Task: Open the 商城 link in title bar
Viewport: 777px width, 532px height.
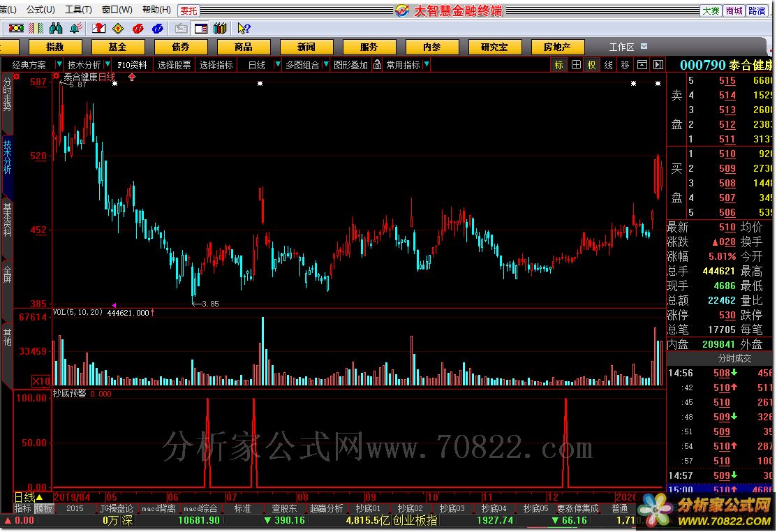Action: [734, 10]
